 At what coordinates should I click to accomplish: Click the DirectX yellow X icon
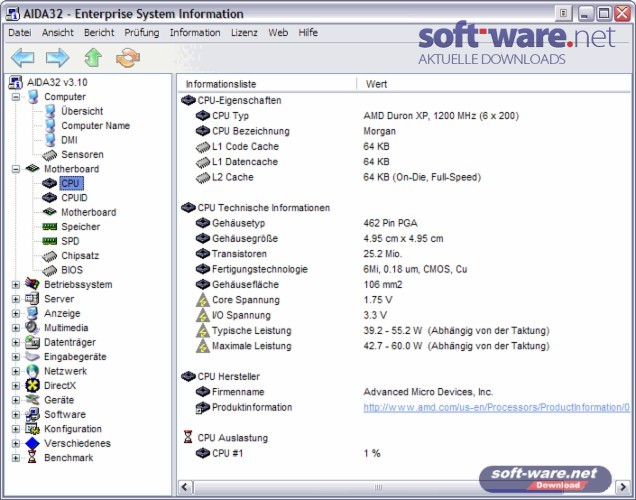[x=32, y=386]
